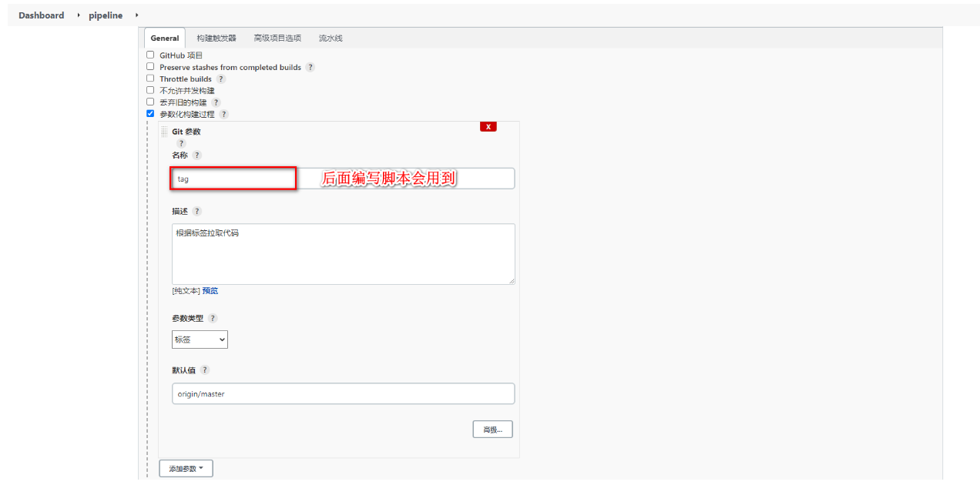The image size is (980, 485).
Task: Check the Throttle builds option
Action: click(150, 78)
